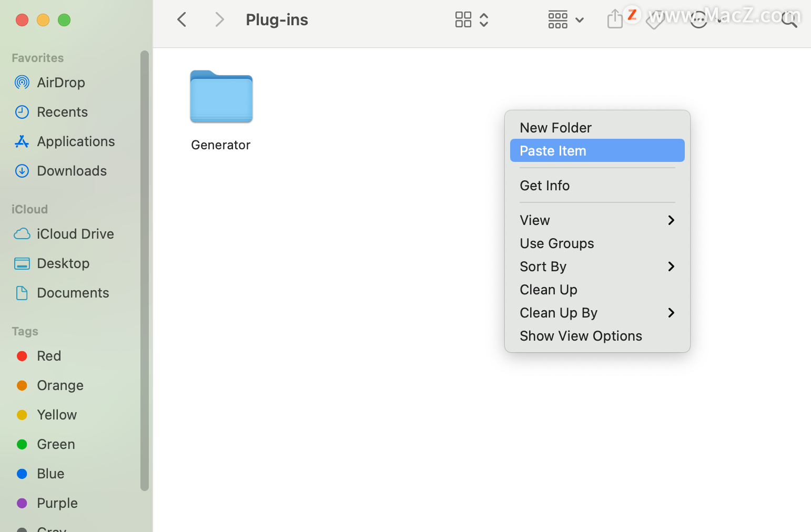Open the Sort By submenu
811x532 pixels.
(x=597, y=267)
